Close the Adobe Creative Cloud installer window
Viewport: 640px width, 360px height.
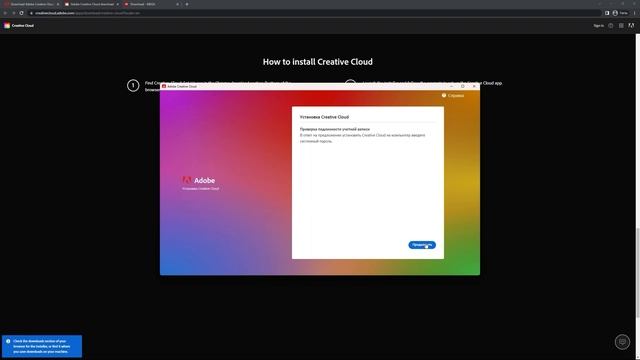[474, 87]
